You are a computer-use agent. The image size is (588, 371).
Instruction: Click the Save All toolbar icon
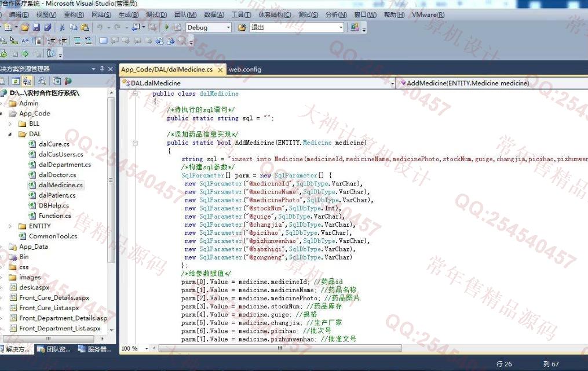point(48,27)
